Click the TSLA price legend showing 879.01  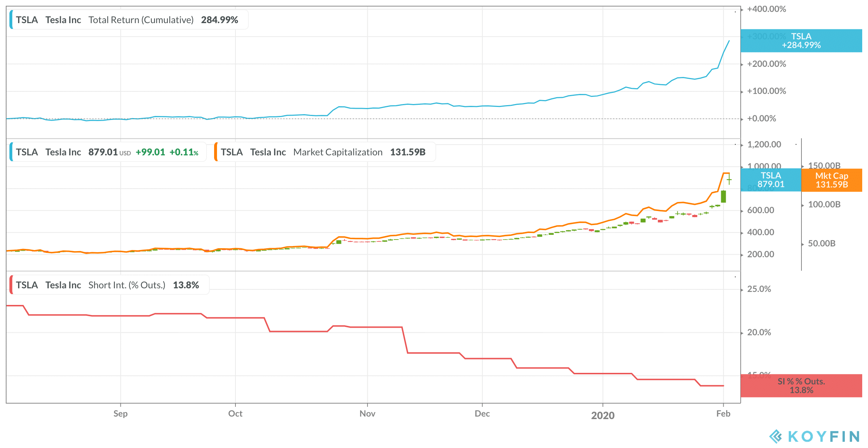click(108, 152)
